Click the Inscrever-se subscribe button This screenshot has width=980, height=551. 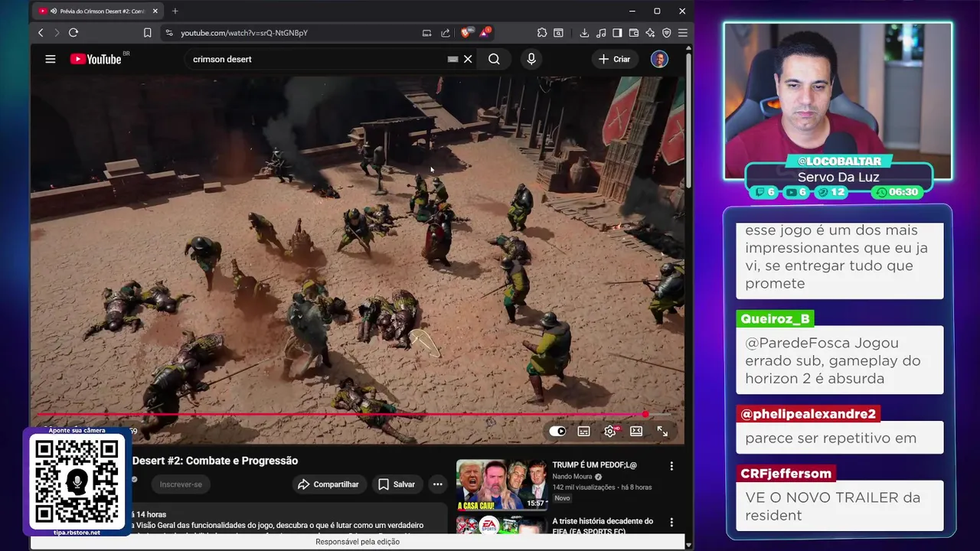point(181,484)
